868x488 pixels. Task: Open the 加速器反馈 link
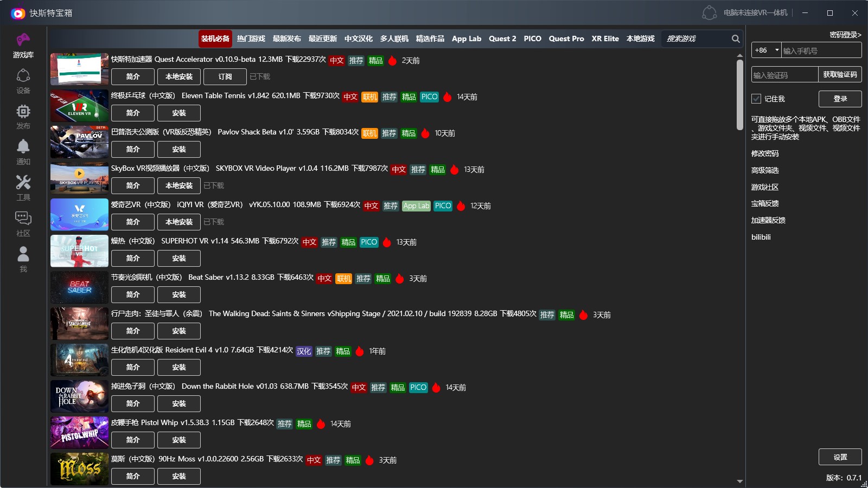click(x=768, y=220)
